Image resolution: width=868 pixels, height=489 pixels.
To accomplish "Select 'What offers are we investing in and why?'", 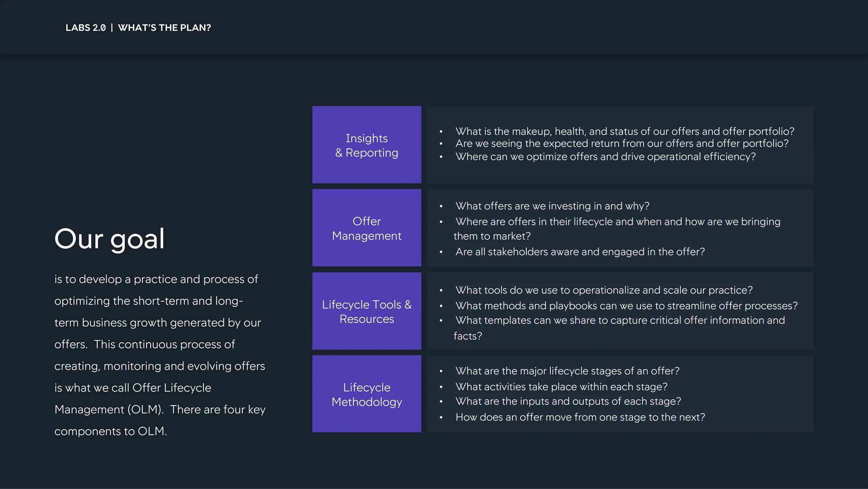I will (552, 206).
